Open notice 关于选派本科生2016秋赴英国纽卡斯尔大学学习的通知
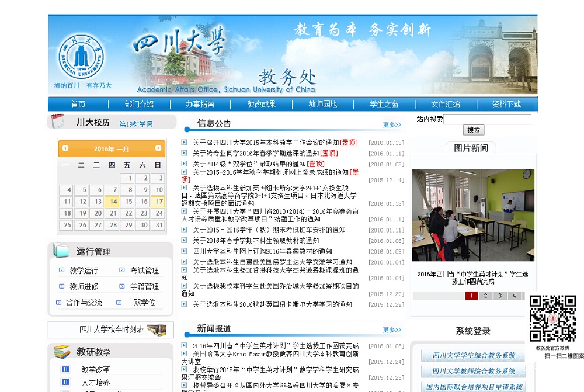The height and width of the screenshot is (392, 584). coord(272,304)
